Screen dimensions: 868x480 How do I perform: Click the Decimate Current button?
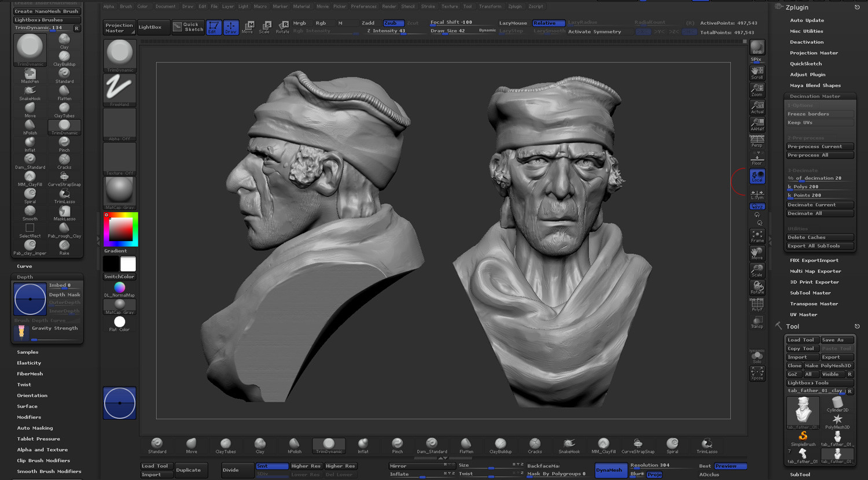(x=819, y=205)
